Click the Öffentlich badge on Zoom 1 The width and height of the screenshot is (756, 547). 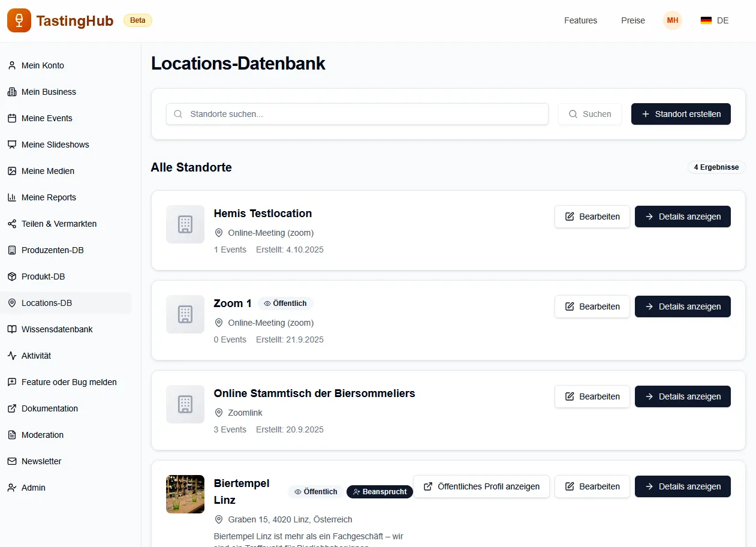point(285,303)
